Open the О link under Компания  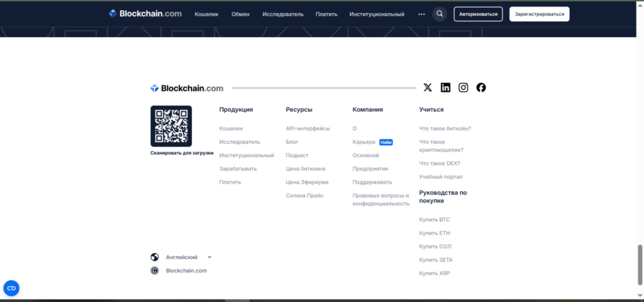[355, 128]
